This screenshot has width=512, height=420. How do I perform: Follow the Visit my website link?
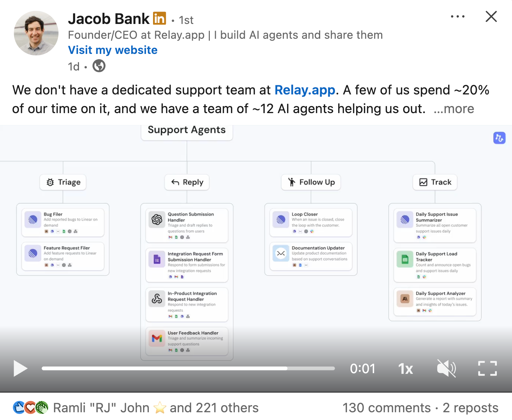click(113, 50)
